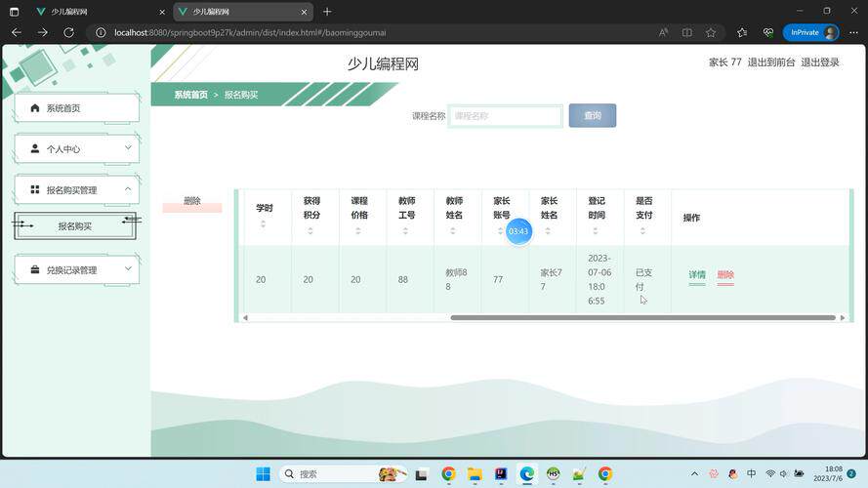Collapse the 报名购买管理 sidebar menu
The width and height of the screenshot is (868, 488).
pyautogui.click(x=76, y=189)
